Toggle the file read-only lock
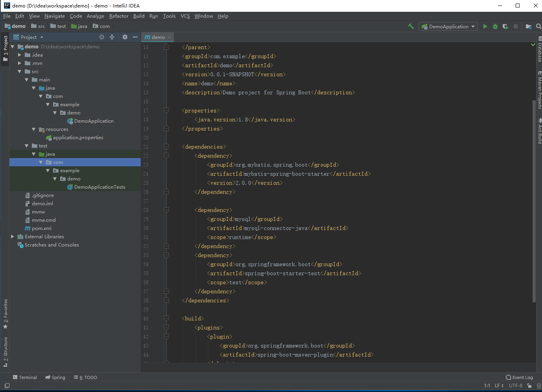The height and width of the screenshot is (392, 542). tap(529, 386)
